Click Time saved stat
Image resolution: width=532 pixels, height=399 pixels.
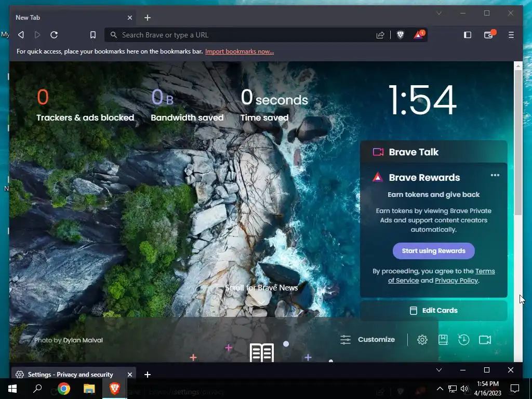[274, 105]
